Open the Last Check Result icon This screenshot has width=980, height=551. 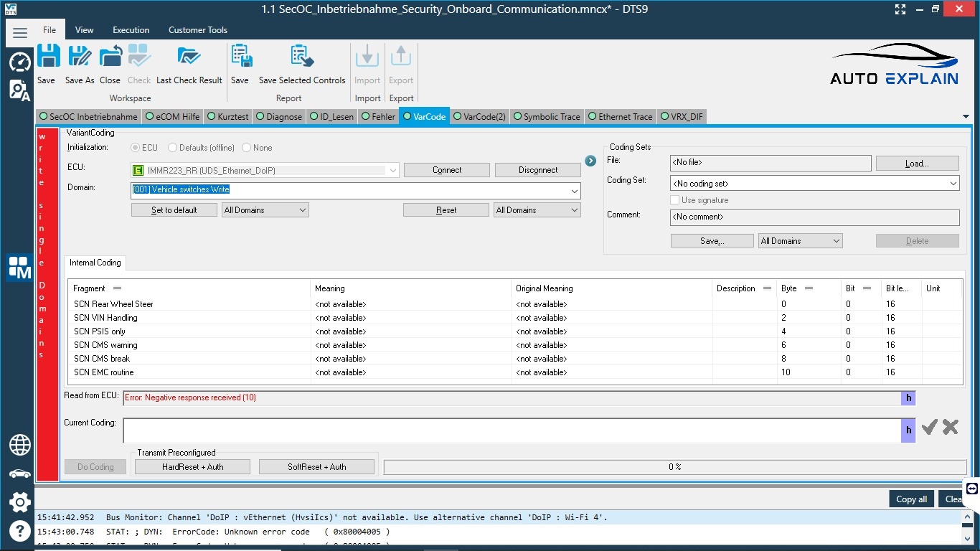189,57
